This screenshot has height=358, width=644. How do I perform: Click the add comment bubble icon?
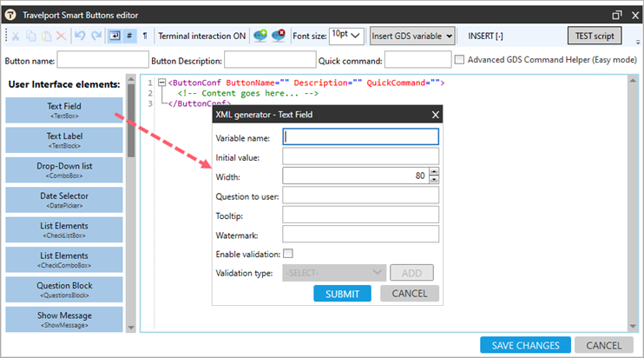pos(260,36)
